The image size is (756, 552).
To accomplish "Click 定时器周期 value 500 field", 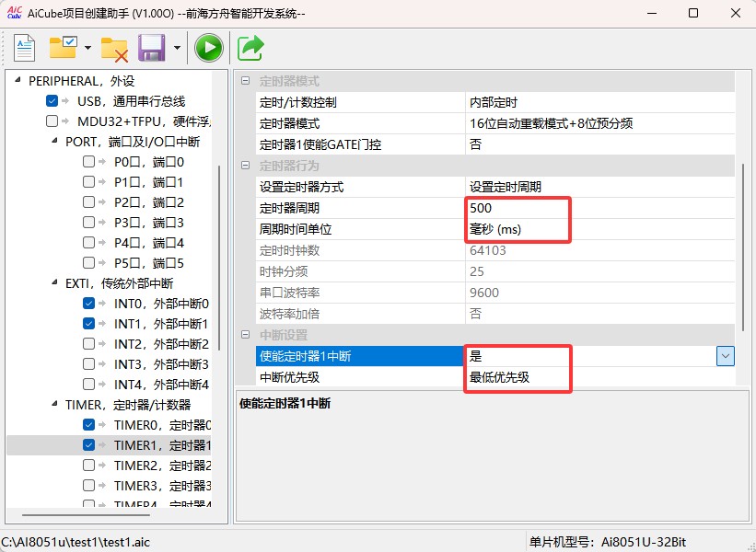I will tap(599, 208).
